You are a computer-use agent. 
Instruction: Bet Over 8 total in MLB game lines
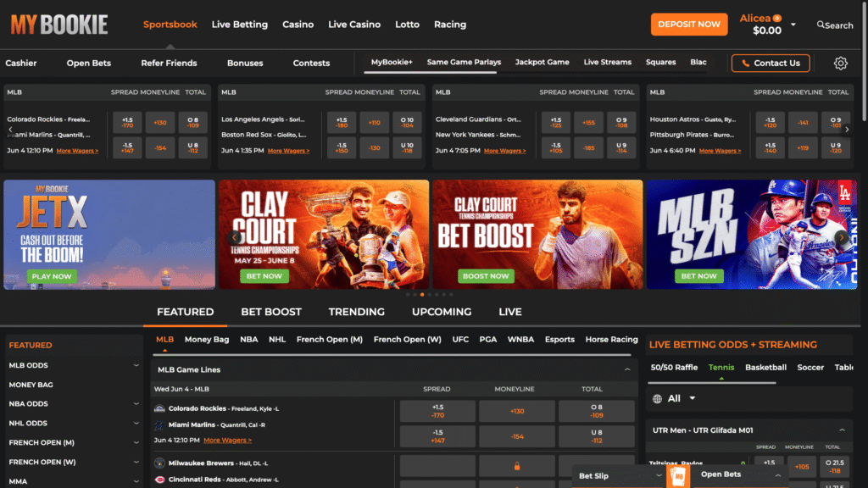596,411
